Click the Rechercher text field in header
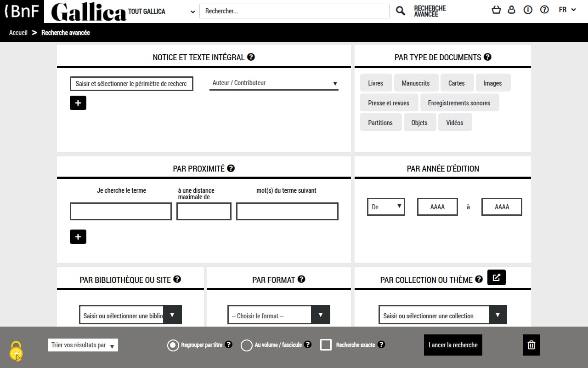 pyautogui.click(x=294, y=11)
